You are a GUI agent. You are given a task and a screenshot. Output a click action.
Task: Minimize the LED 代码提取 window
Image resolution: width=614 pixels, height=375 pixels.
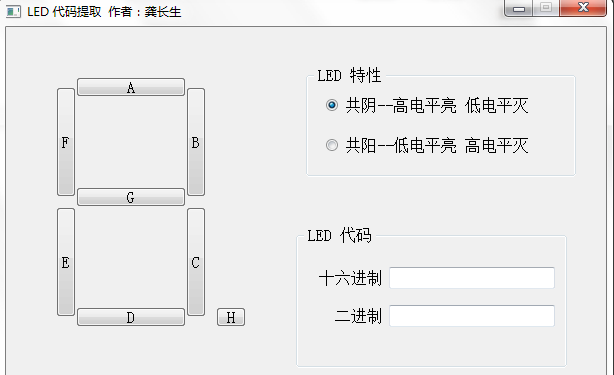[518, 8]
